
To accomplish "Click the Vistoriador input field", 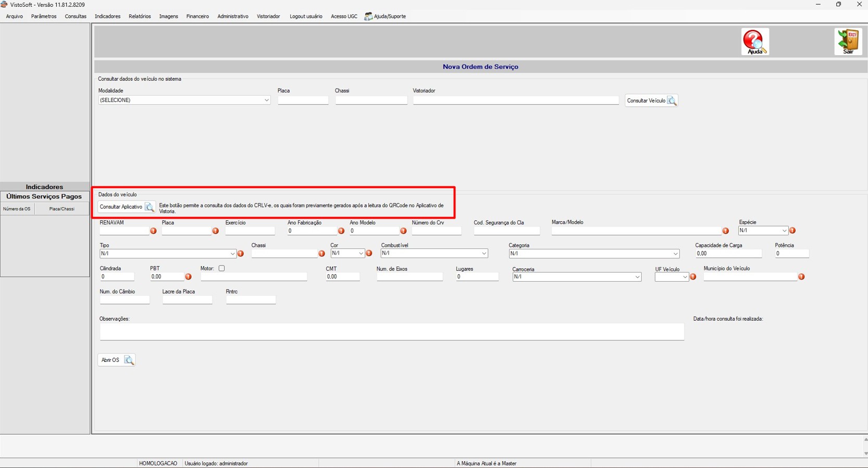I will pos(516,100).
